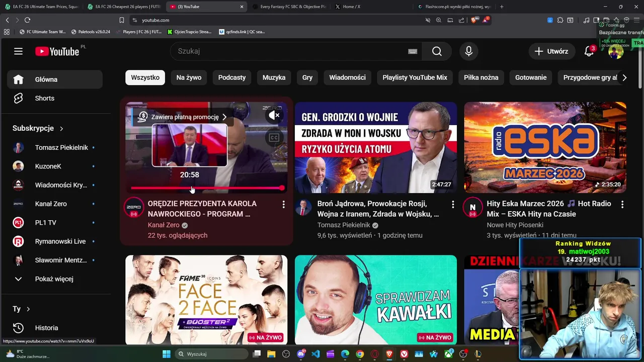644x362 pixels.
Task: Expand Zawiera płatną promocję disclosure
Action: coord(183,117)
